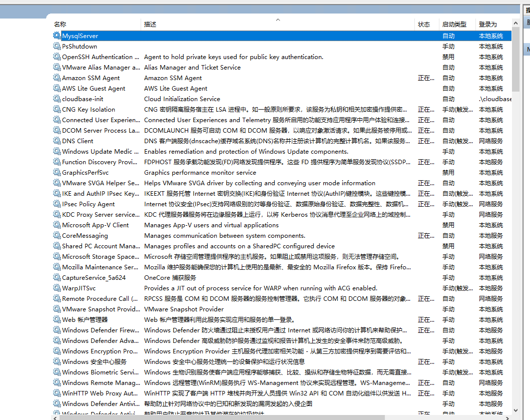Click the vertical scrollbar up arrow
The image size is (530, 420).
click(x=515, y=23)
